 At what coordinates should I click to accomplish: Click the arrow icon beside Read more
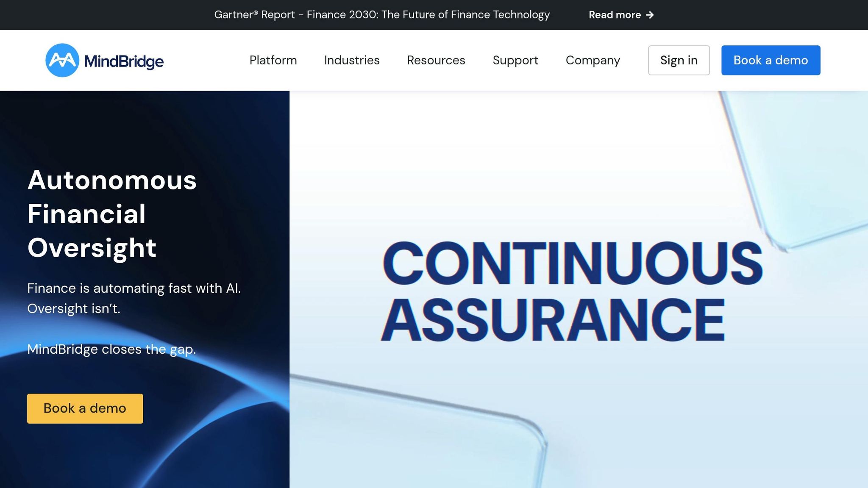click(x=650, y=15)
